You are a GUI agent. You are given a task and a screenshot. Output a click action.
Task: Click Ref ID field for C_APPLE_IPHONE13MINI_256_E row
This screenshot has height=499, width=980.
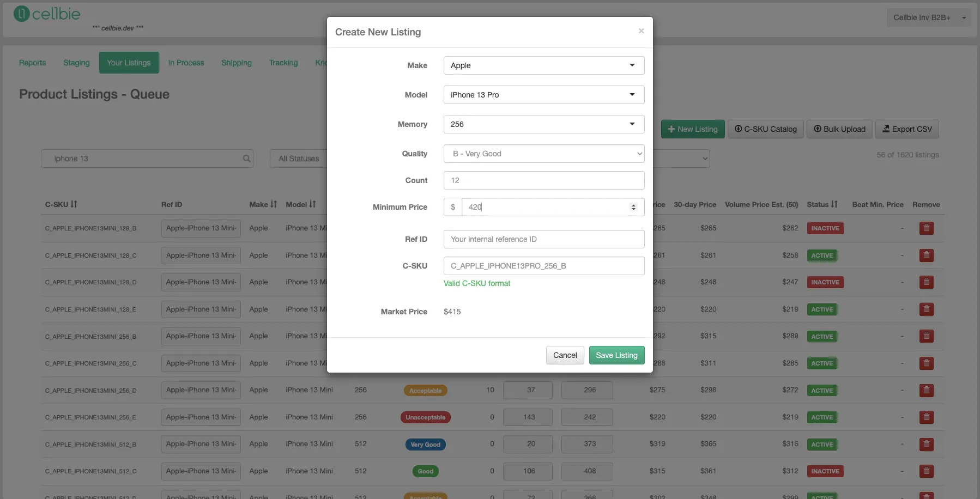point(201,417)
